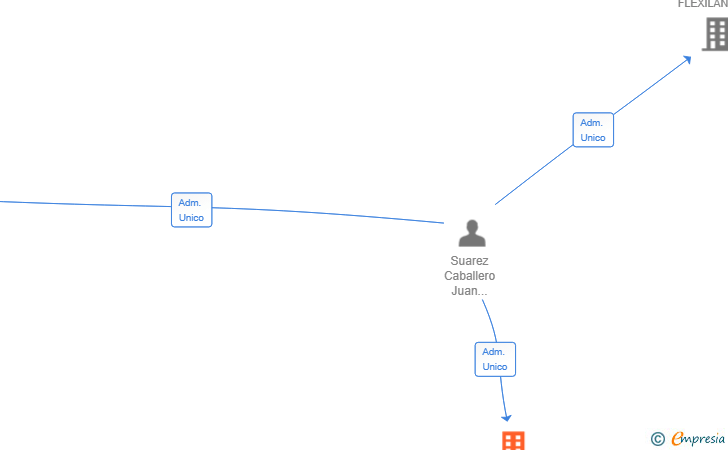This screenshot has width=728, height=450.
Task: Click the Empresia logo watermark
Action: point(698,438)
